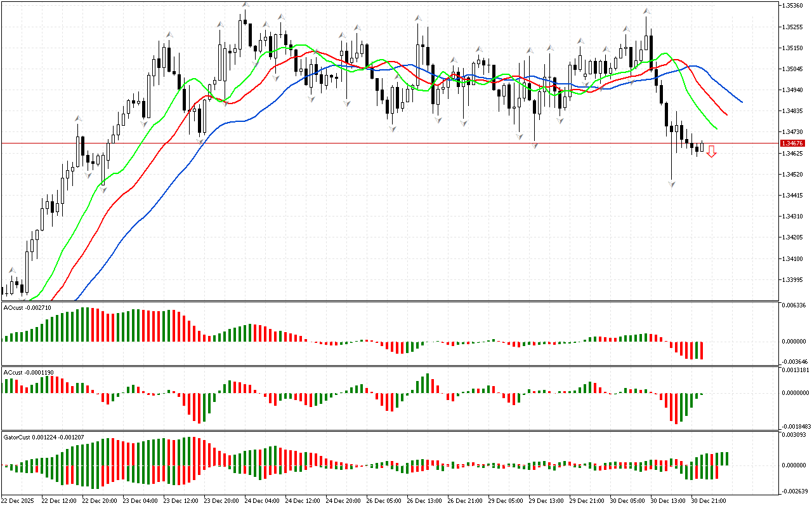812x508 pixels.
Task: Click the 1.35360 price scale label
Action: [x=793, y=6]
